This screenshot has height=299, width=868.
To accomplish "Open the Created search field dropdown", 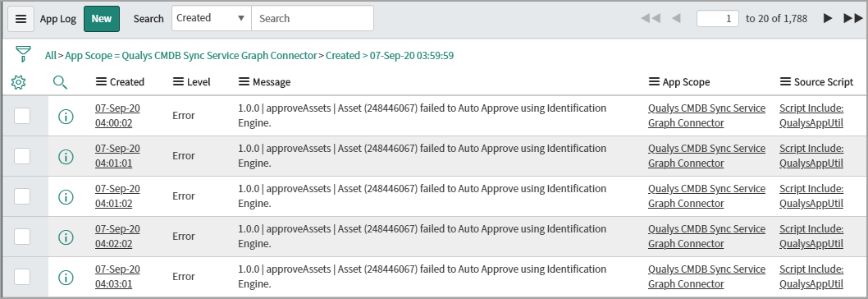I will pyautogui.click(x=212, y=18).
